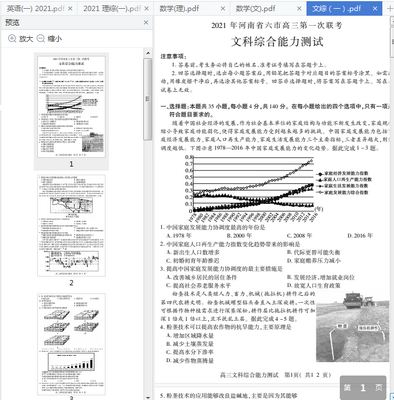
Task: Click answer option D. 2016 年
Action: coord(360,235)
